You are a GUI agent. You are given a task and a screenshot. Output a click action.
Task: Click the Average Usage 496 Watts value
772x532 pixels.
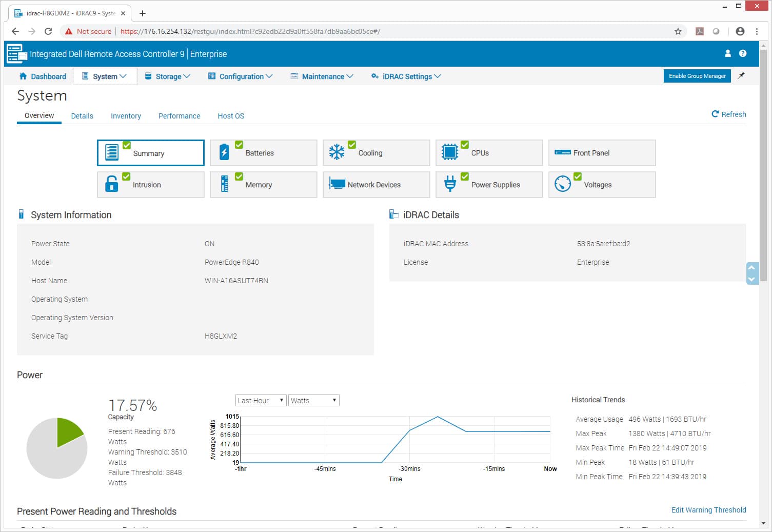[667, 419]
